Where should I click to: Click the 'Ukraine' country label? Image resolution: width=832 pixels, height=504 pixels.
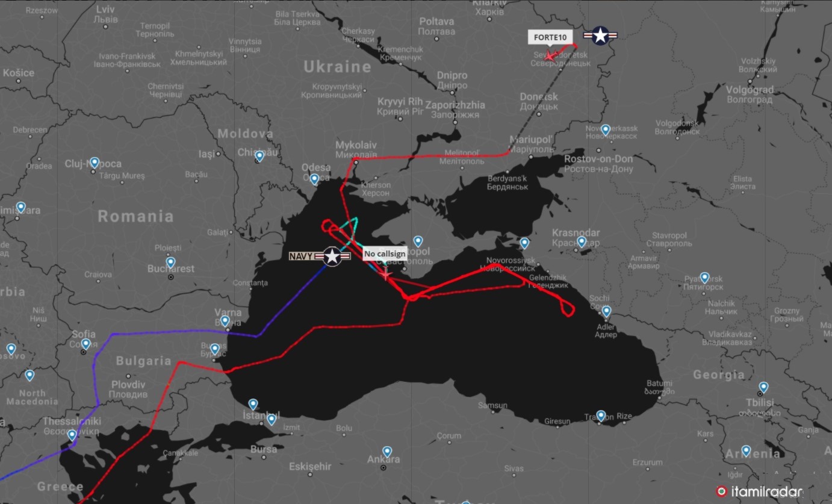click(337, 67)
